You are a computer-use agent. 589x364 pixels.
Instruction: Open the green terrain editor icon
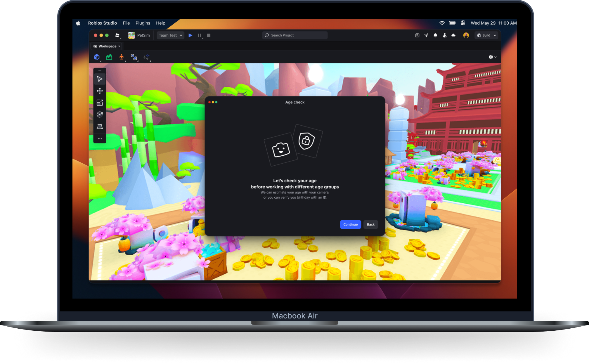pyautogui.click(x=109, y=57)
